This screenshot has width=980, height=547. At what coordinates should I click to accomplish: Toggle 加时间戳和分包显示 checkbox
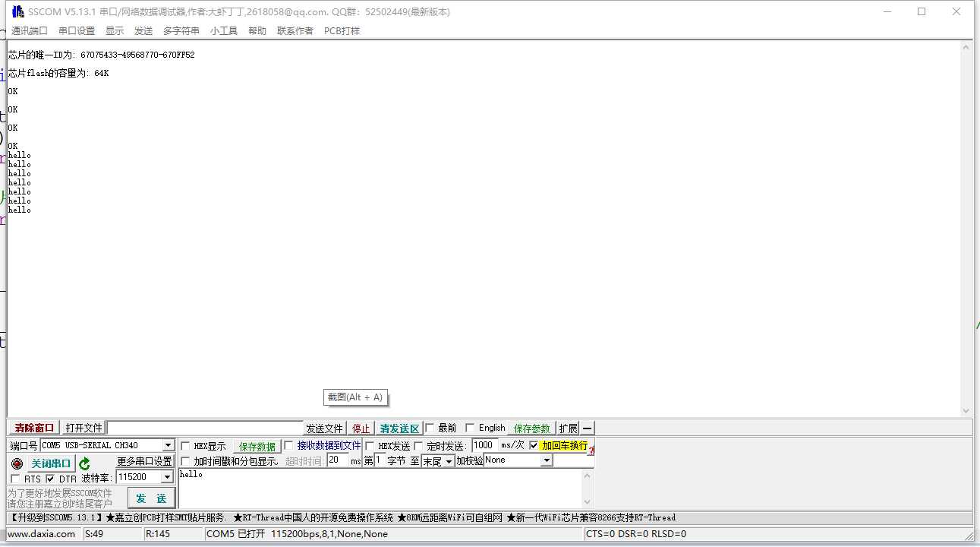tap(185, 461)
